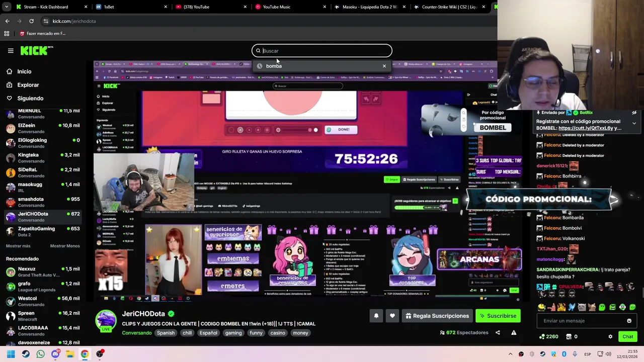Open File Explorer from the taskbar
The height and width of the screenshot is (362, 644).
(x=70, y=354)
